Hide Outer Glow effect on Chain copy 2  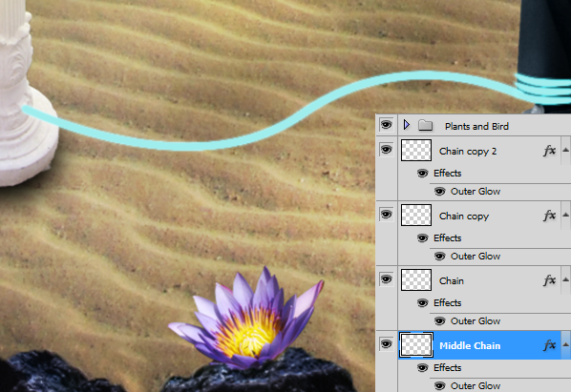coord(439,192)
